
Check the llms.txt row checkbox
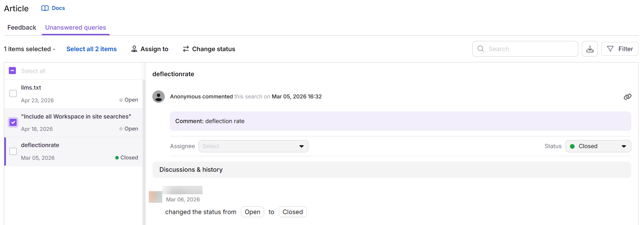(x=13, y=93)
